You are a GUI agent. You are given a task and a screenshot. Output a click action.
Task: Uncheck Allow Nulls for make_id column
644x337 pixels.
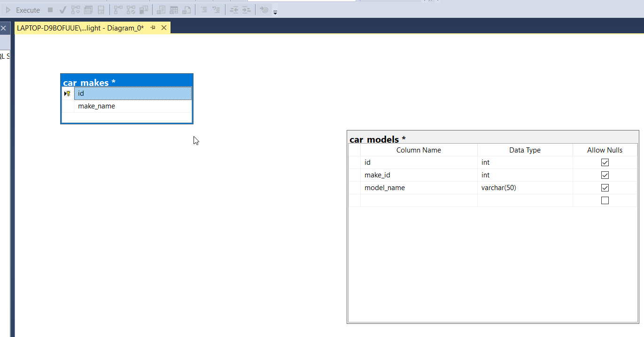tap(605, 175)
